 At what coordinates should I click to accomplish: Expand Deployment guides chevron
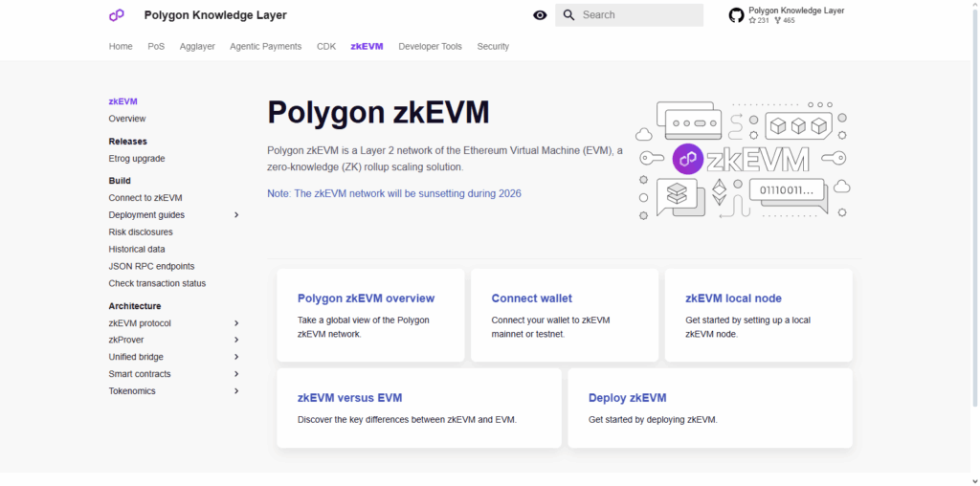[x=236, y=215]
